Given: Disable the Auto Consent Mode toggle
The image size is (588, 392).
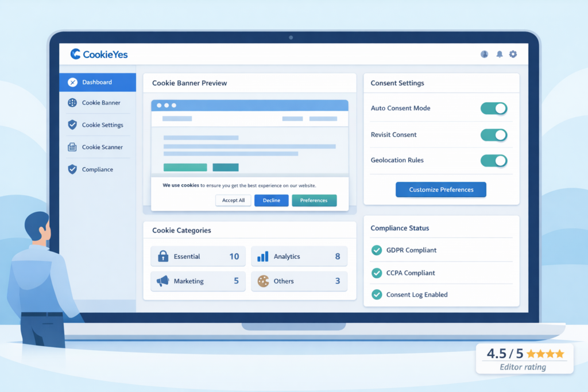Looking at the screenshot, I should [x=494, y=108].
